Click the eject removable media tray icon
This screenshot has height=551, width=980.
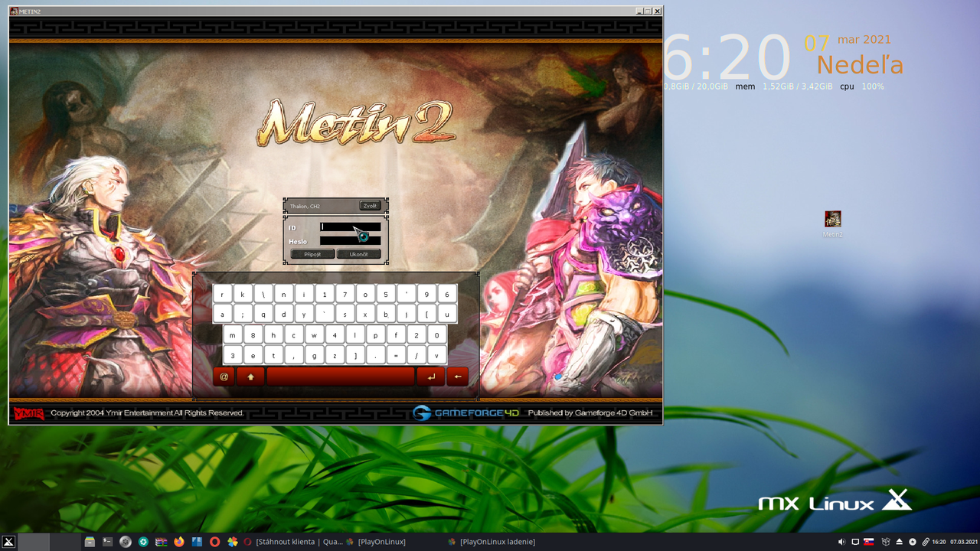900,542
